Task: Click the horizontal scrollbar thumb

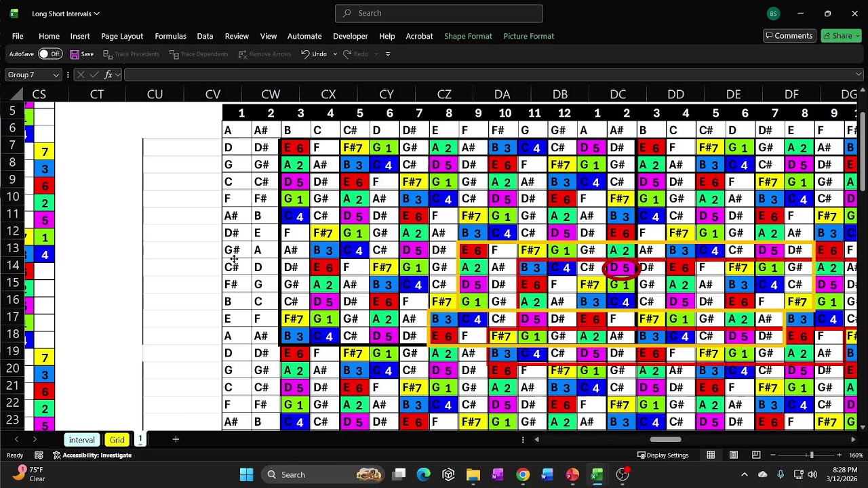Action: pos(665,439)
